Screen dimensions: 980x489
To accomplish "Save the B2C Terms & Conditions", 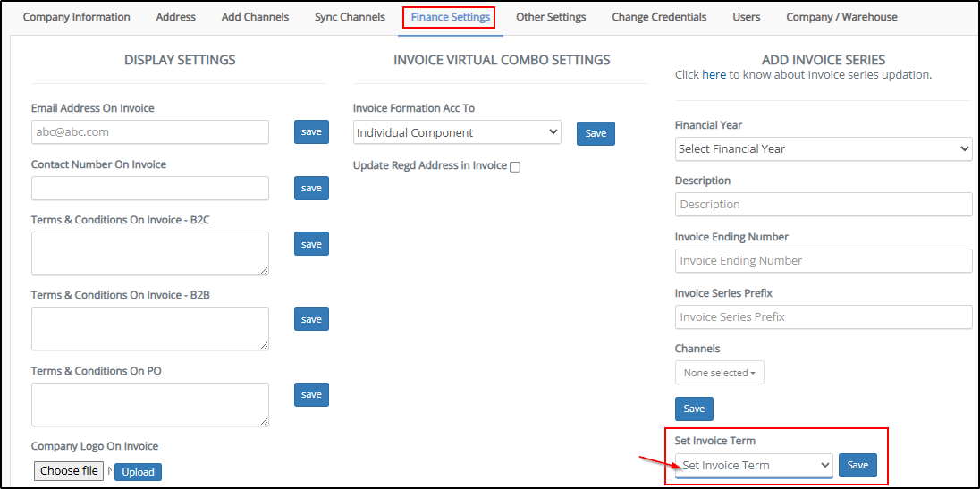I will (x=311, y=244).
